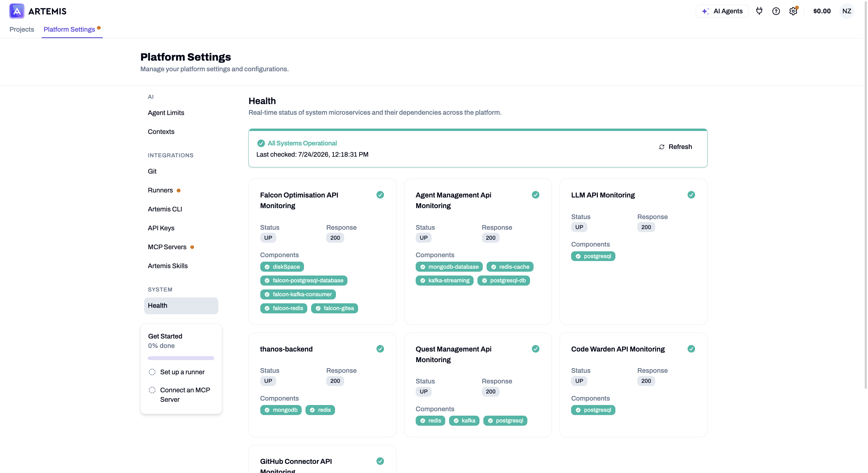Click the UP status of Quest Management
The image size is (868, 473).
(x=424, y=391)
